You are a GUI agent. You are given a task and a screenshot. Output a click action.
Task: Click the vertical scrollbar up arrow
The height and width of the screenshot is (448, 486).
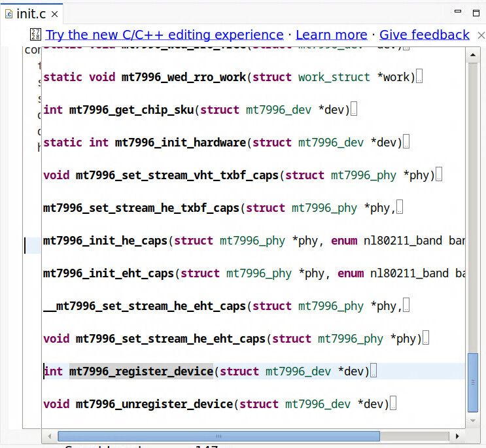pyautogui.click(x=473, y=55)
